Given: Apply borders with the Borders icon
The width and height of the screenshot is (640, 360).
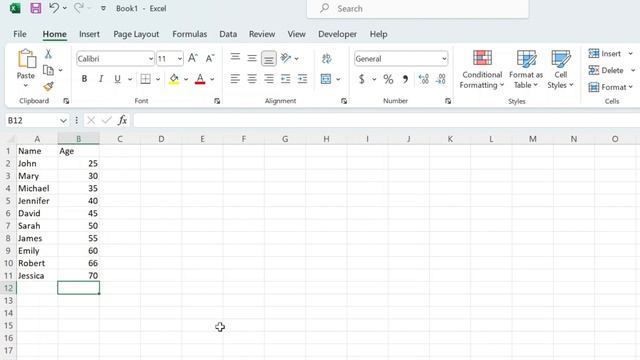Looking at the screenshot, I should tap(145, 79).
